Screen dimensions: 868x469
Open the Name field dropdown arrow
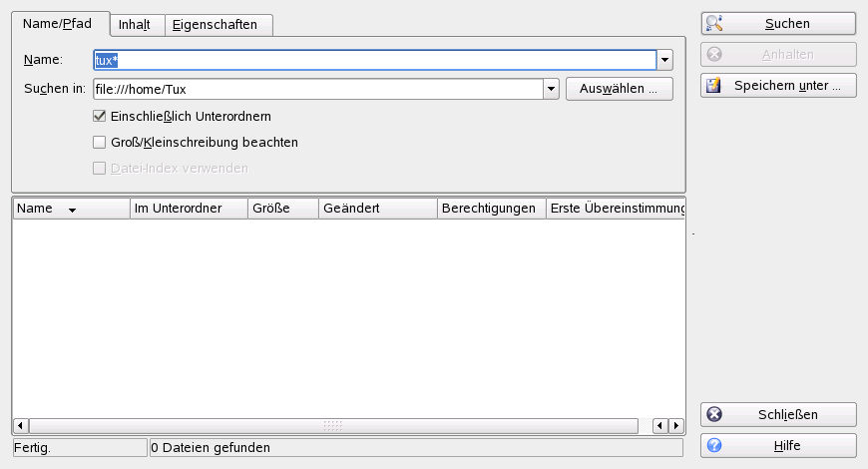(x=664, y=60)
